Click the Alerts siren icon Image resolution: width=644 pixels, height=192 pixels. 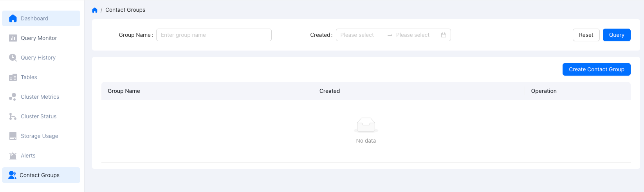pyautogui.click(x=13, y=156)
